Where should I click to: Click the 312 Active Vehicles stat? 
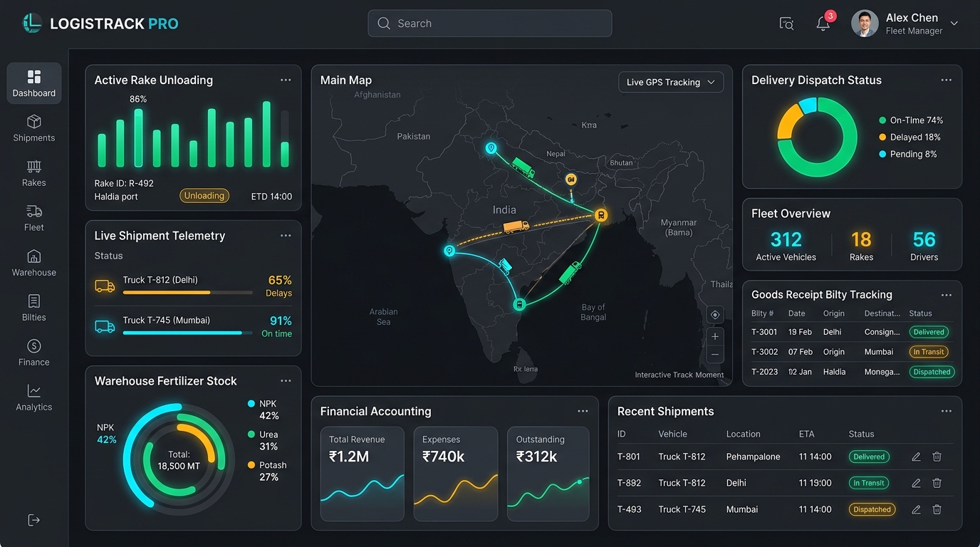786,246
